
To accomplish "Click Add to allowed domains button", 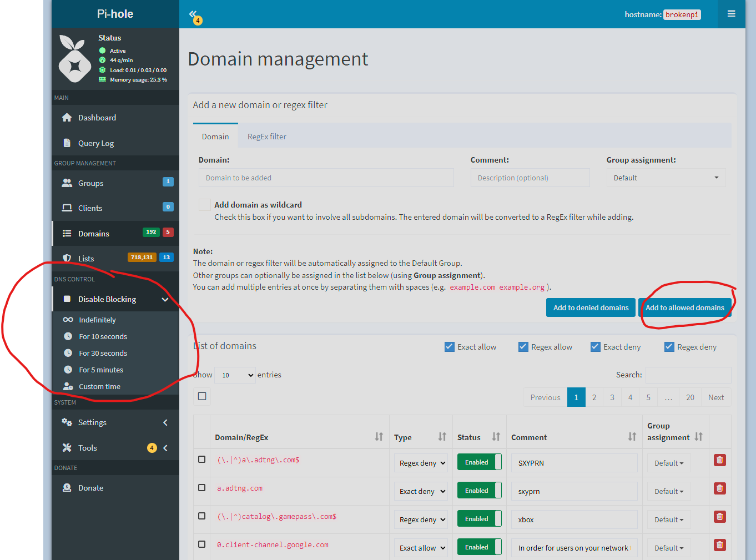I will click(684, 307).
